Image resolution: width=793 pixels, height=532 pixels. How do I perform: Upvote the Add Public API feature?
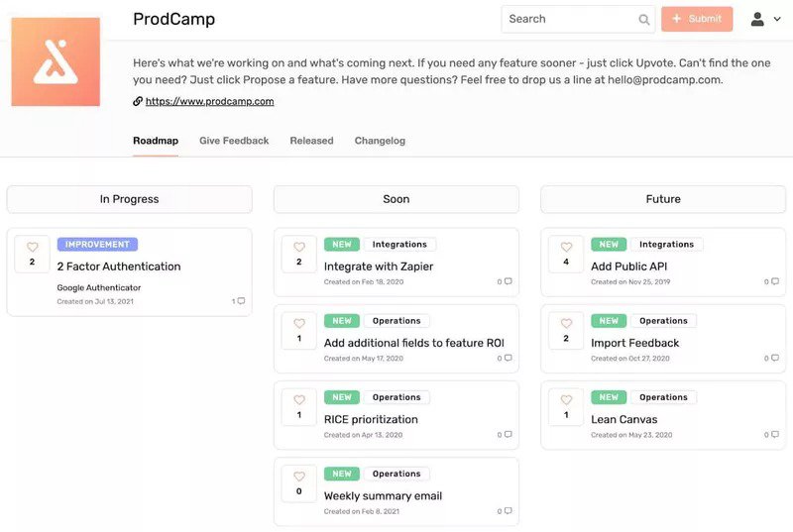pyautogui.click(x=566, y=248)
